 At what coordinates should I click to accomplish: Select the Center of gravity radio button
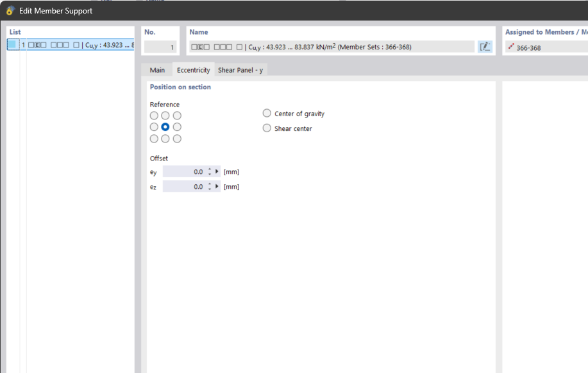tap(267, 113)
